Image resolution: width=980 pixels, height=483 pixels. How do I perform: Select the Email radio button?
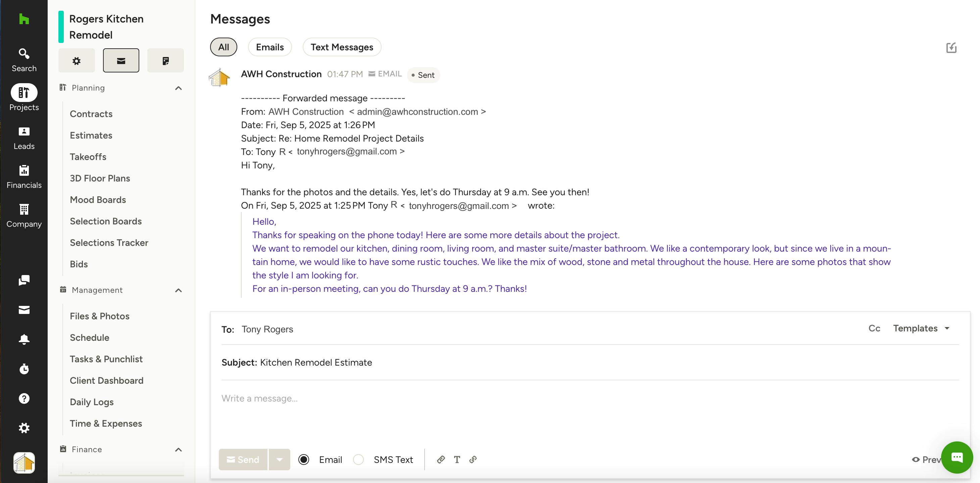pos(304,460)
